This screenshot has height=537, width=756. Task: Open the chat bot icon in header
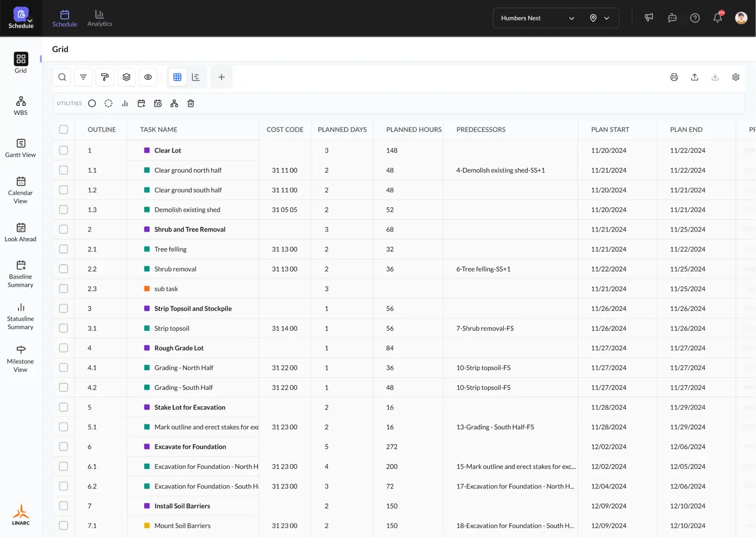[672, 18]
